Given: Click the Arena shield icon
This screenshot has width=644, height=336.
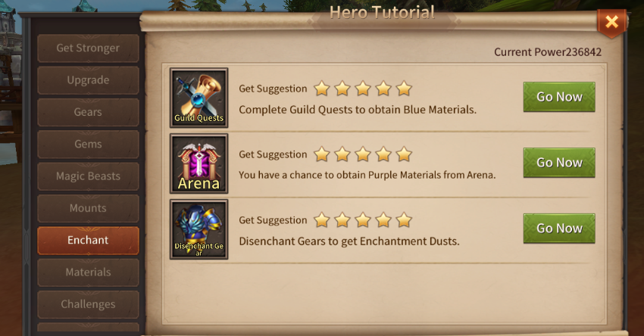Looking at the screenshot, I should pos(199,163).
